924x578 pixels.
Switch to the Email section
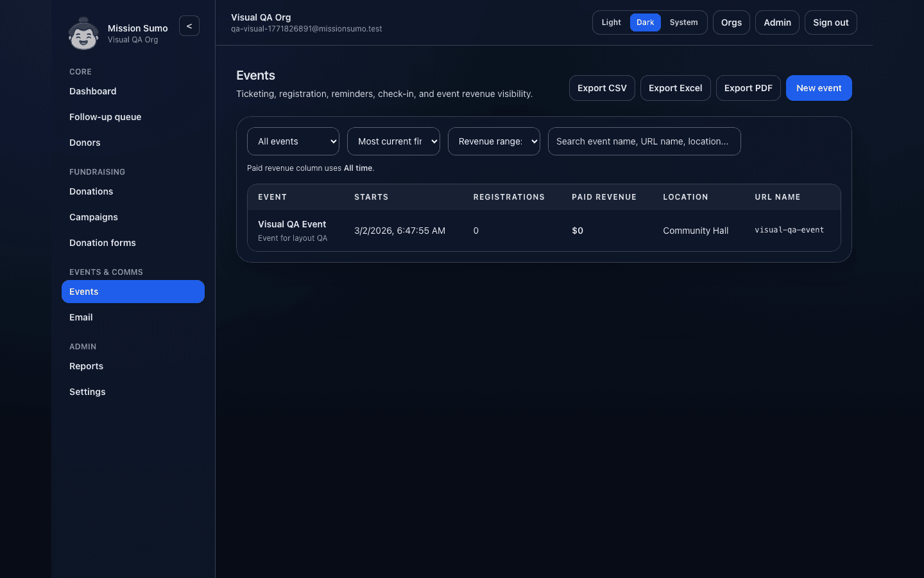81,317
